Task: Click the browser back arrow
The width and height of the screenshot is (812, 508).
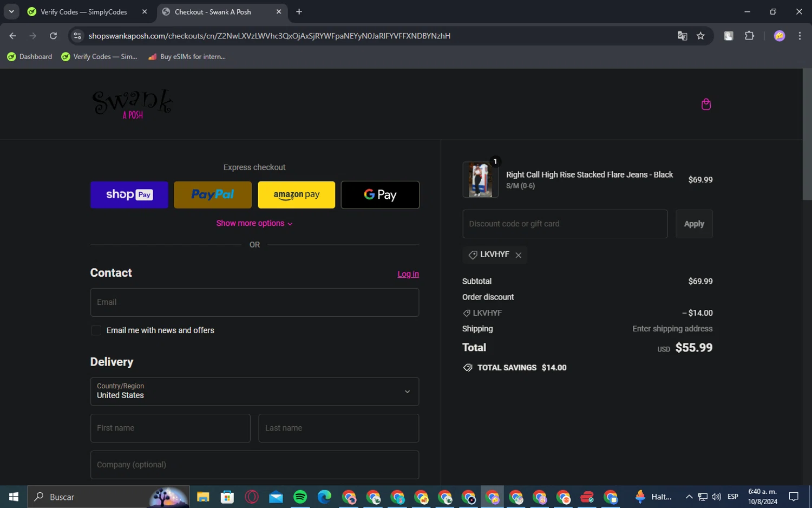Action: (13, 36)
